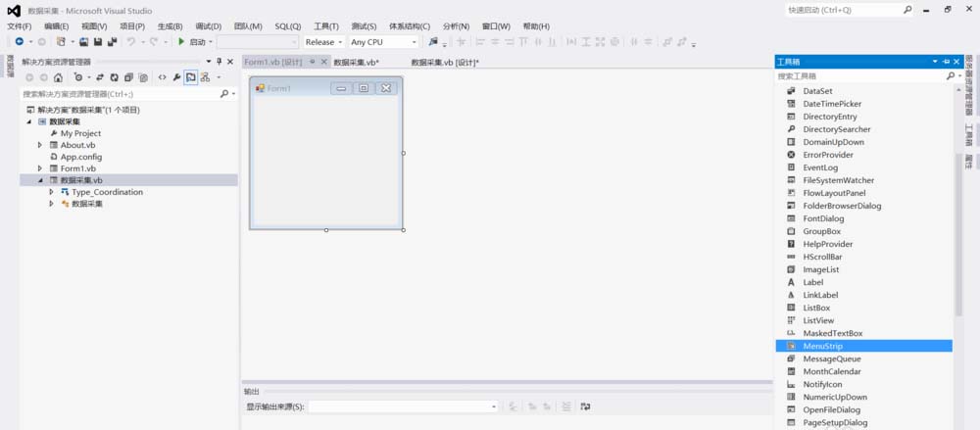This screenshot has width=980, height=430.
Task: Click the toolbox search magnifier icon
Action: pyautogui.click(x=951, y=76)
